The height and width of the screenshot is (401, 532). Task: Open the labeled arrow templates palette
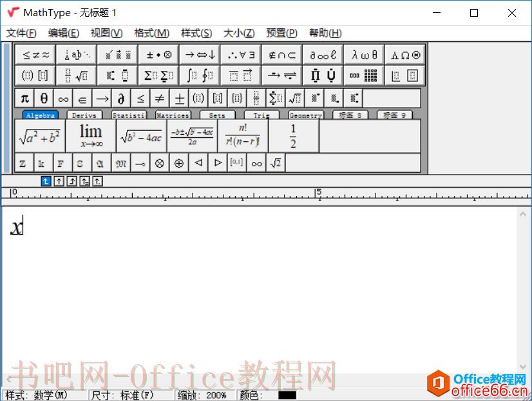pos(282,75)
